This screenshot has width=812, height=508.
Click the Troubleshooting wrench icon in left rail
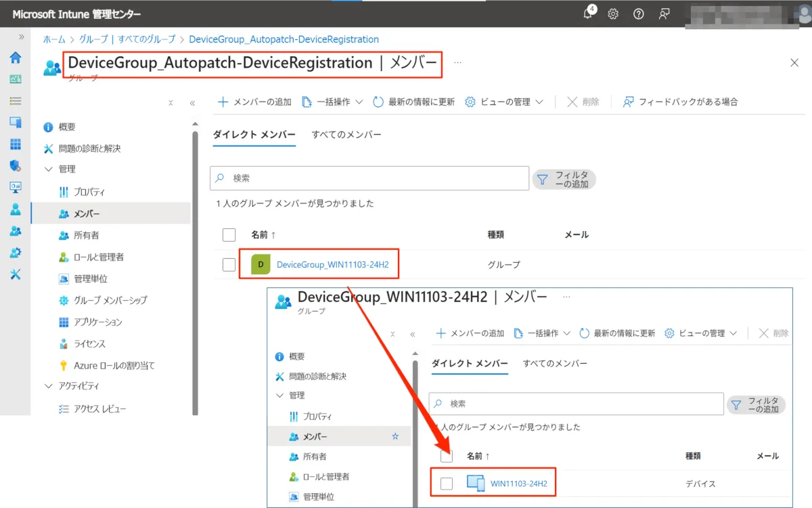[x=15, y=274]
